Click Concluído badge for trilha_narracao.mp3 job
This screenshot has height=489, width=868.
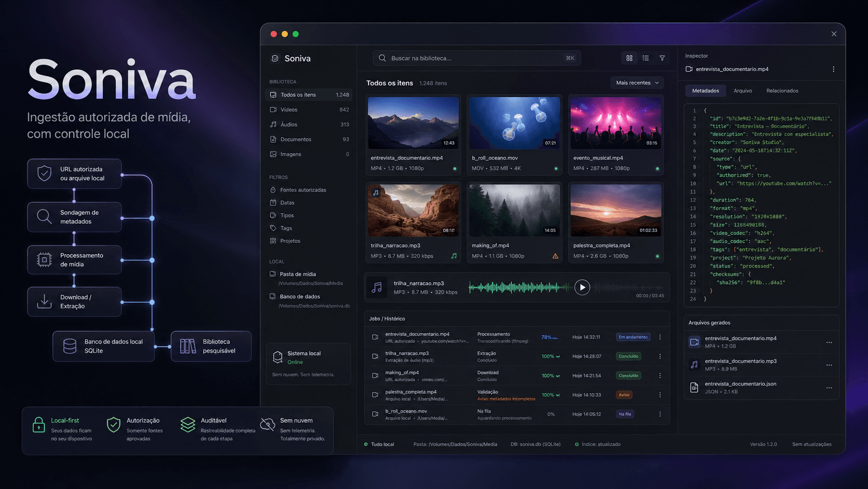click(628, 356)
